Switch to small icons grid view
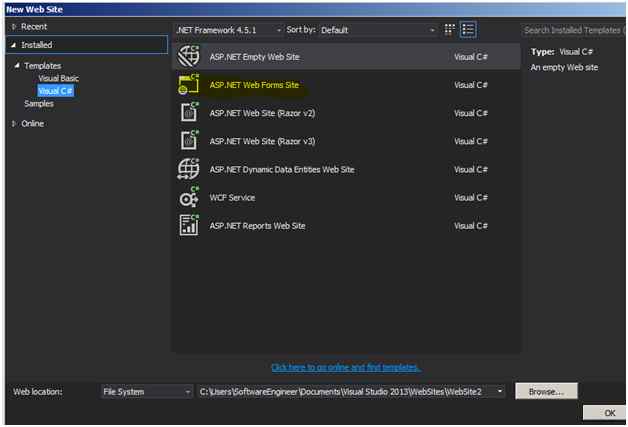 coord(449,30)
